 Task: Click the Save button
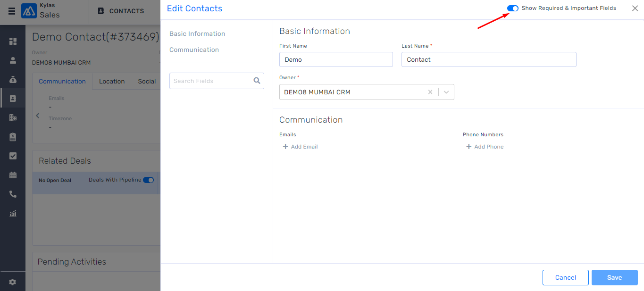(614, 277)
